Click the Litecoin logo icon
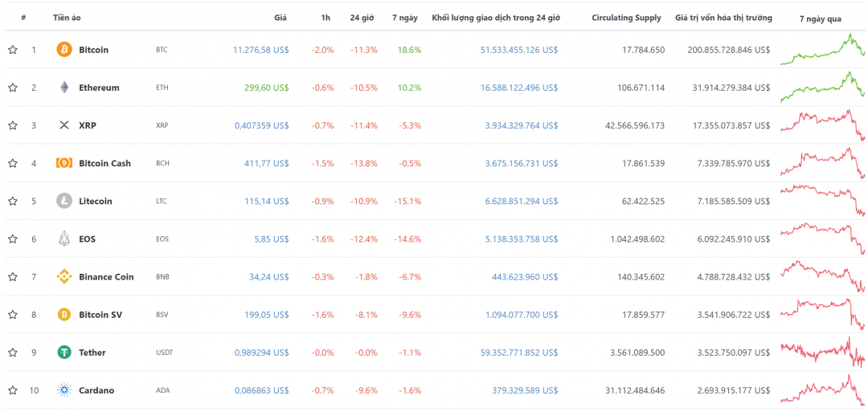868x412 pixels. (64, 201)
